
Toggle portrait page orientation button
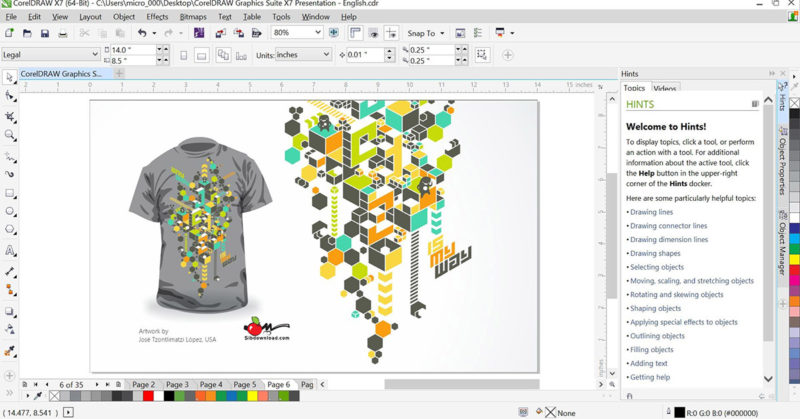pos(184,55)
